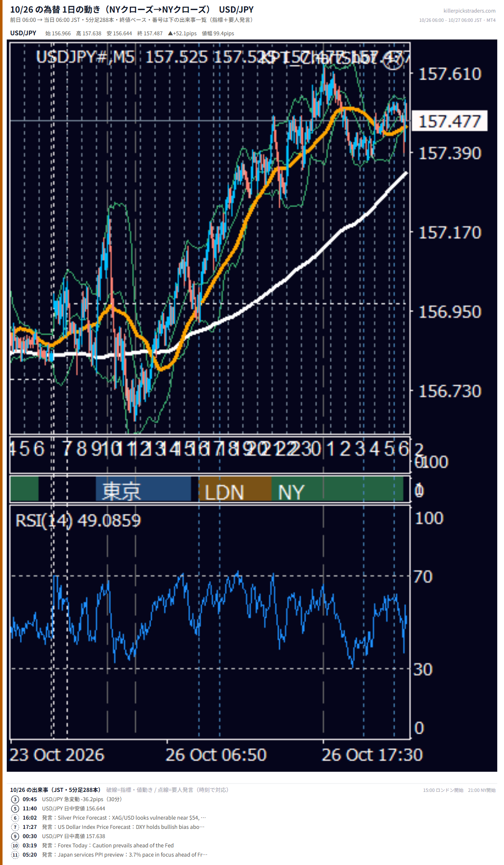This screenshot has height=865, width=504.
Task: Click the 26 Oct 17:30 time label
Action: coord(372,755)
